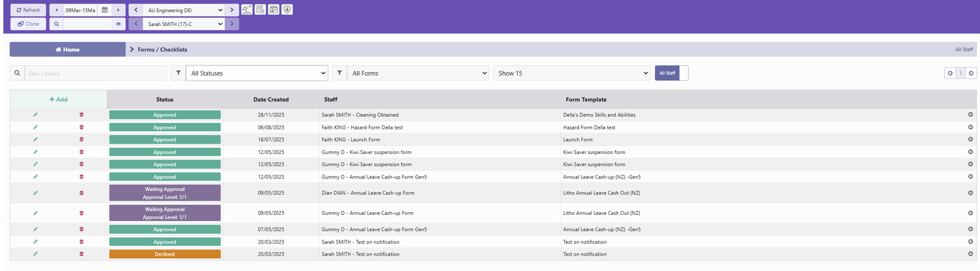This screenshot has height=271, width=980.
Task: Open circle icon on Dian DIAN row
Action: pyautogui.click(x=970, y=193)
